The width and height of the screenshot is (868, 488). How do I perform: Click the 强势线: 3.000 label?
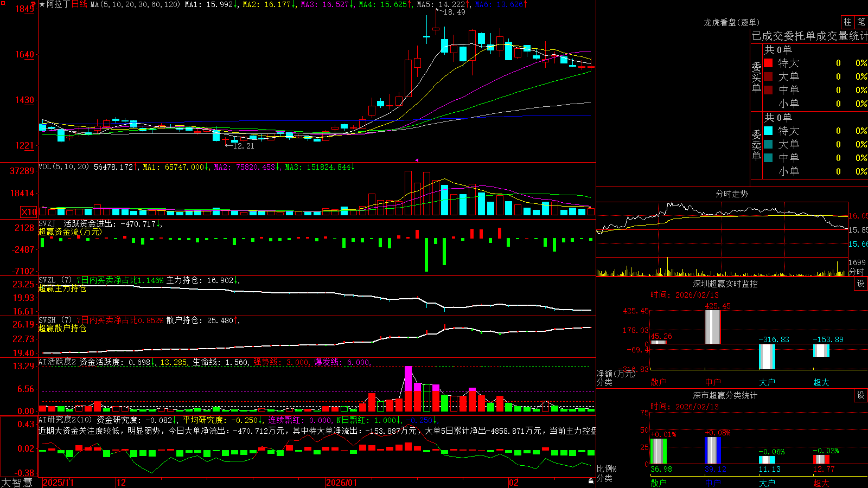[281, 362]
